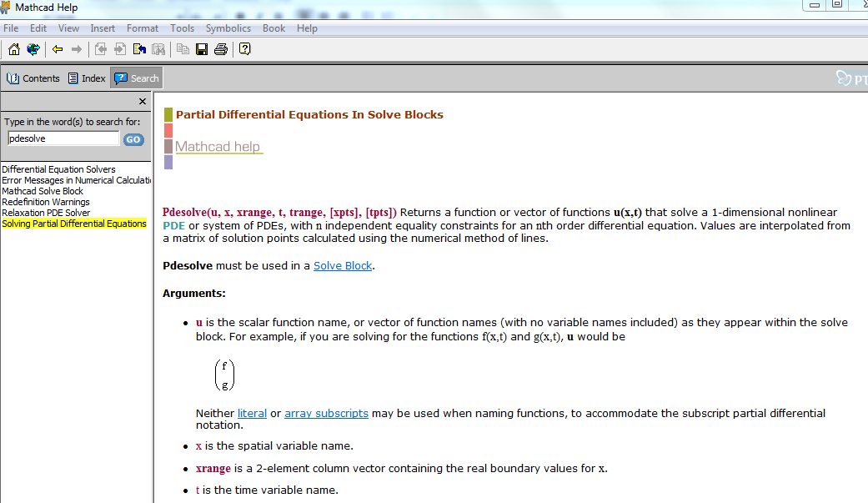Click the back-to-topic icon with blue arrow
The image size is (868, 503).
(x=139, y=49)
